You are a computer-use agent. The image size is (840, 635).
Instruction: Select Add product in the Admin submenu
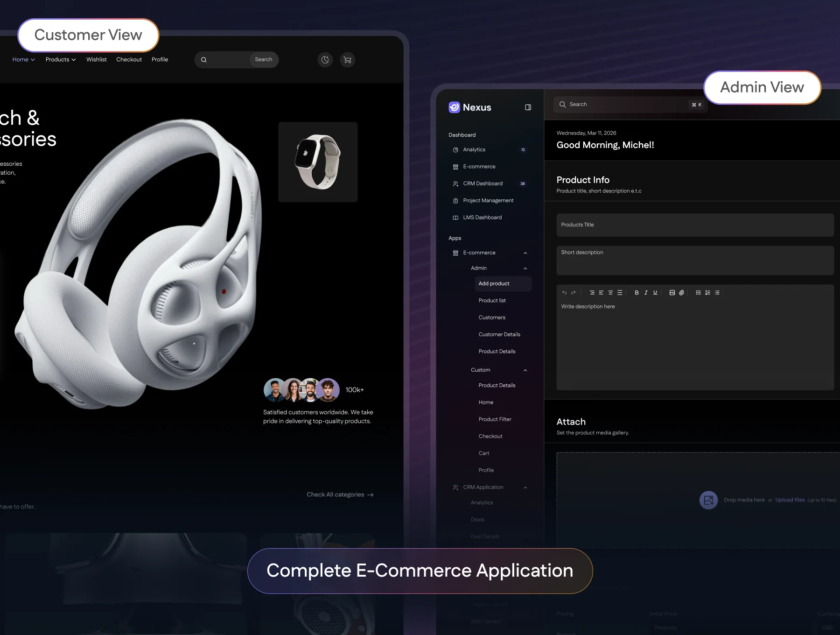(x=503, y=284)
